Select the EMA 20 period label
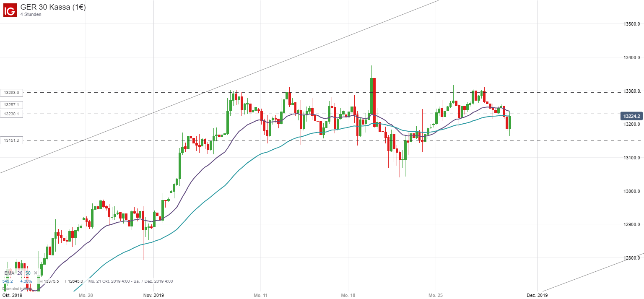This screenshot has width=644, height=299. click(20, 273)
